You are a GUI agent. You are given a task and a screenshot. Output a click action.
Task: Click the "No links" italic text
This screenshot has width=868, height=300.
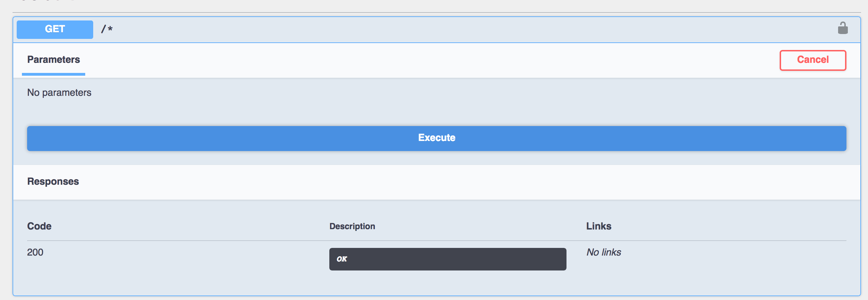click(x=604, y=252)
